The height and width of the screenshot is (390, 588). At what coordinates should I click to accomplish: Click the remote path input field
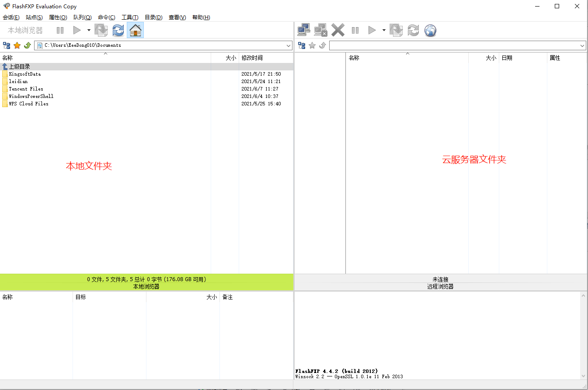[454, 45]
